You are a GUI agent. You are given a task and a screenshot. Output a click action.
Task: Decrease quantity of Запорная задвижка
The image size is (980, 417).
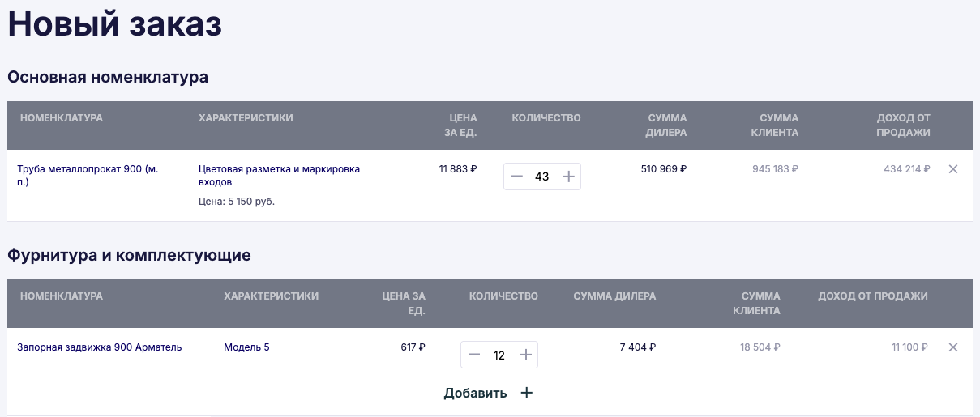point(474,355)
